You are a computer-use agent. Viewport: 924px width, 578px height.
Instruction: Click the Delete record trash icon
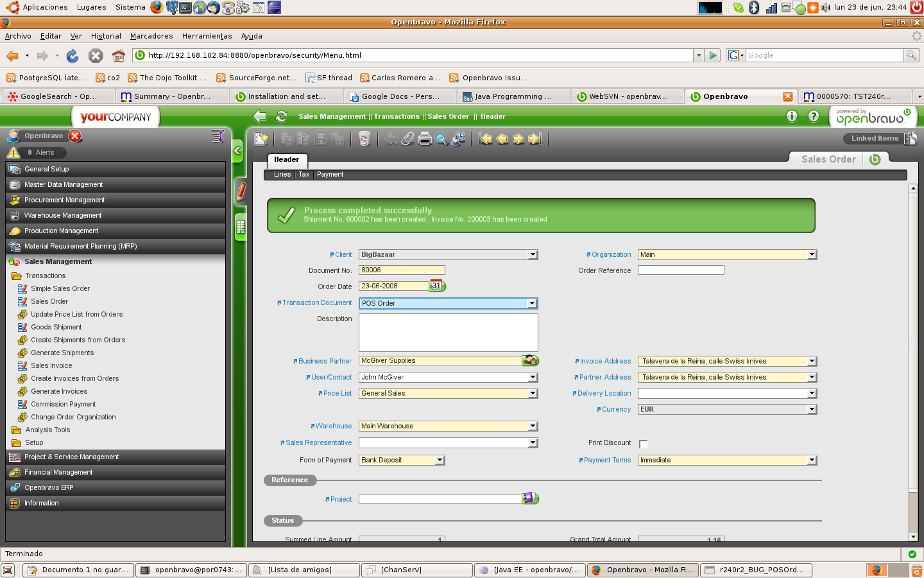pyautogui.click(x=364, y=139)
